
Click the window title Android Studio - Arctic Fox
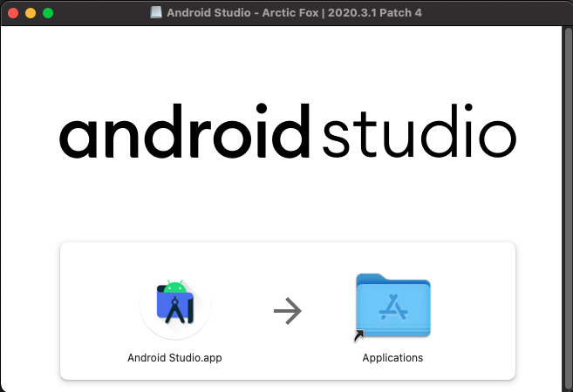[294, 13]
